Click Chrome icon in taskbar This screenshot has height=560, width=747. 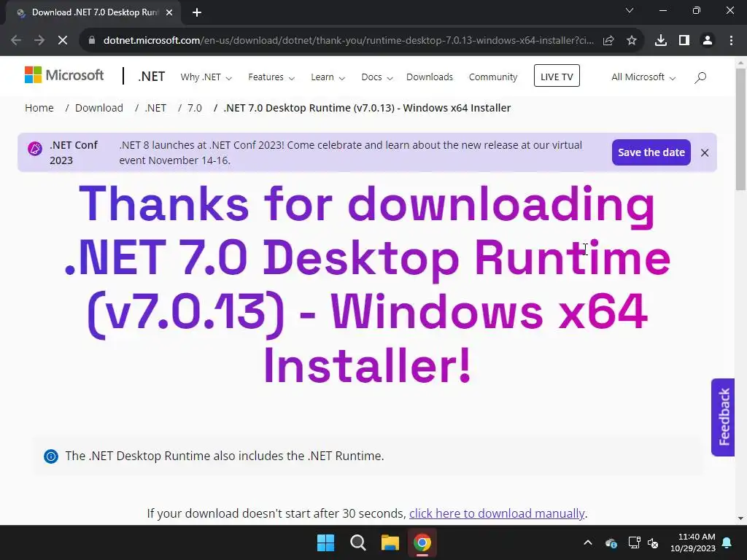click(422, 542)
